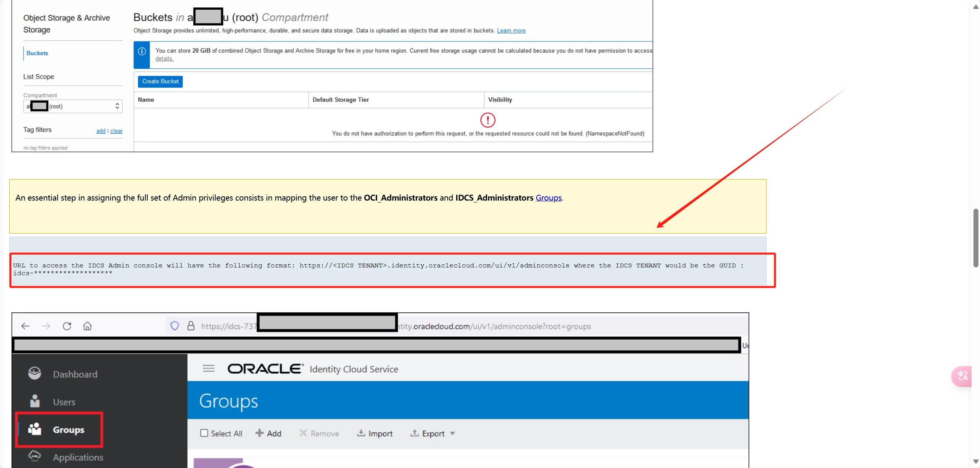The width and height of the screenshot is (980, 468).
Task: Click the Create Bucket button
Action: coord(160,81)
